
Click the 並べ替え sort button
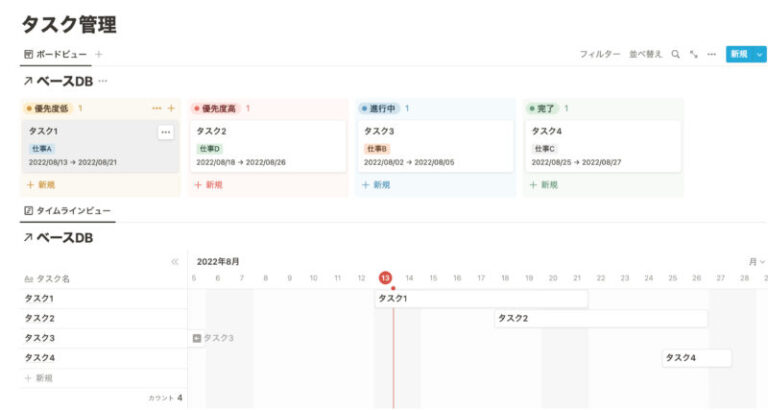(645, 54)
